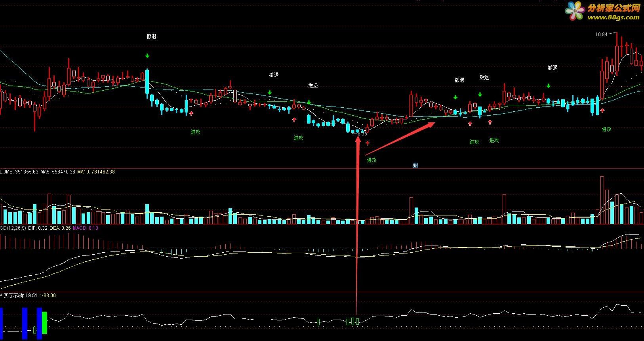Click the leftmost red up-arrow buy signal
Image resolution: width=644 pixels, height=341 pixels.
pos(191,114)
